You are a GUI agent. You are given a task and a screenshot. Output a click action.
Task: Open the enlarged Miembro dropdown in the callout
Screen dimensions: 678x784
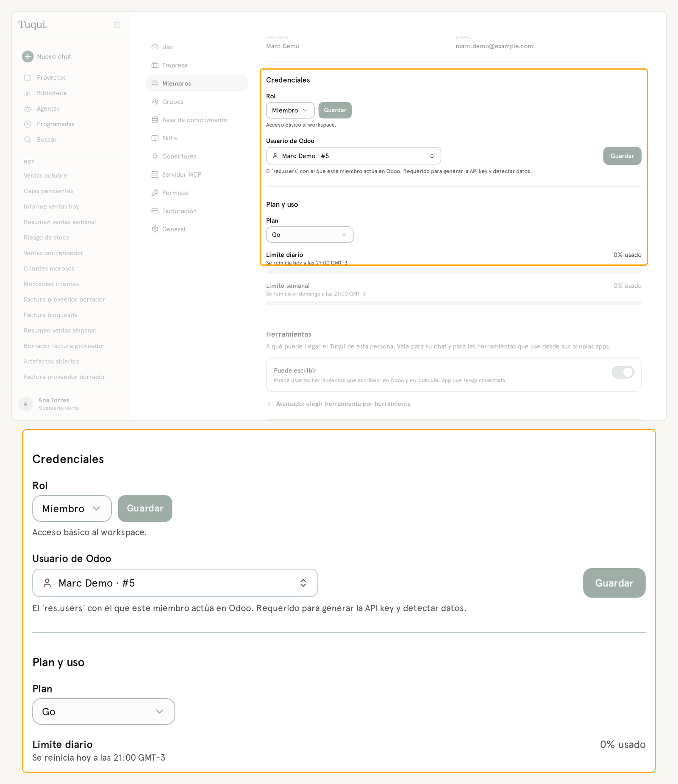[72, 509]
